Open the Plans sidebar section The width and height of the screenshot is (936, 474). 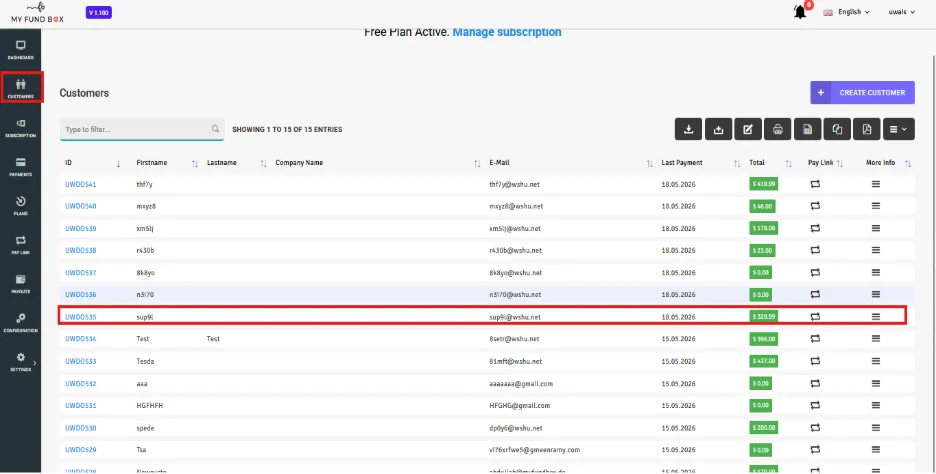pyautogui.click(x=20, y=206)
